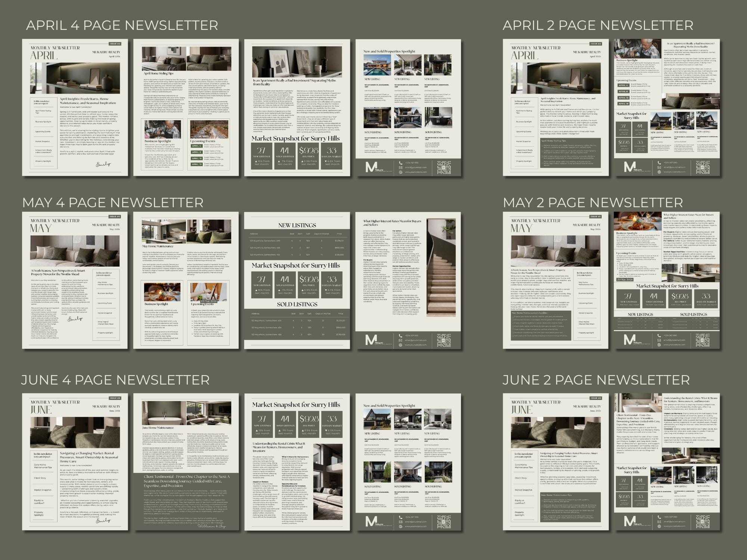Click the 'Emily' signature on April 4-page cover
Screen dimensions: 747x560
pyautogui.click(x=103, y=164)
